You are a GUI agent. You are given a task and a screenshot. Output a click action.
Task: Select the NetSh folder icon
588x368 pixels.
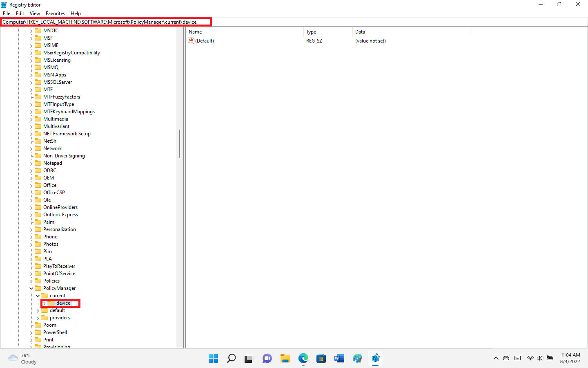[x=38, y=141]
